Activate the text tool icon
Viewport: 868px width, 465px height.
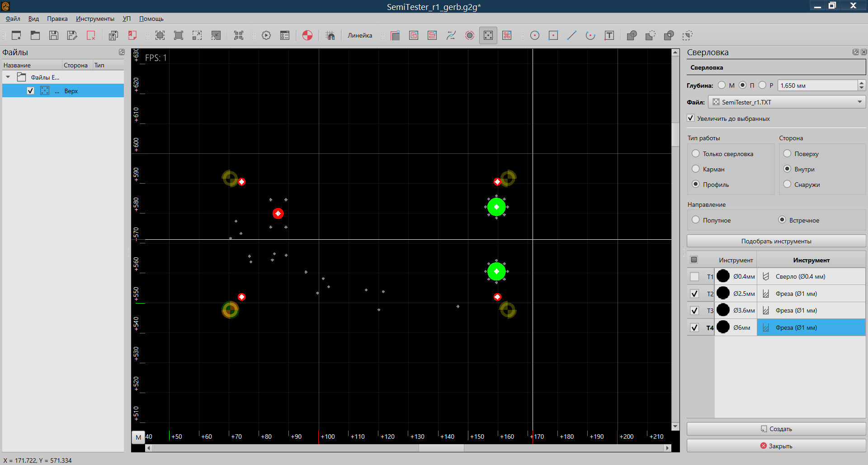[609, 35]
